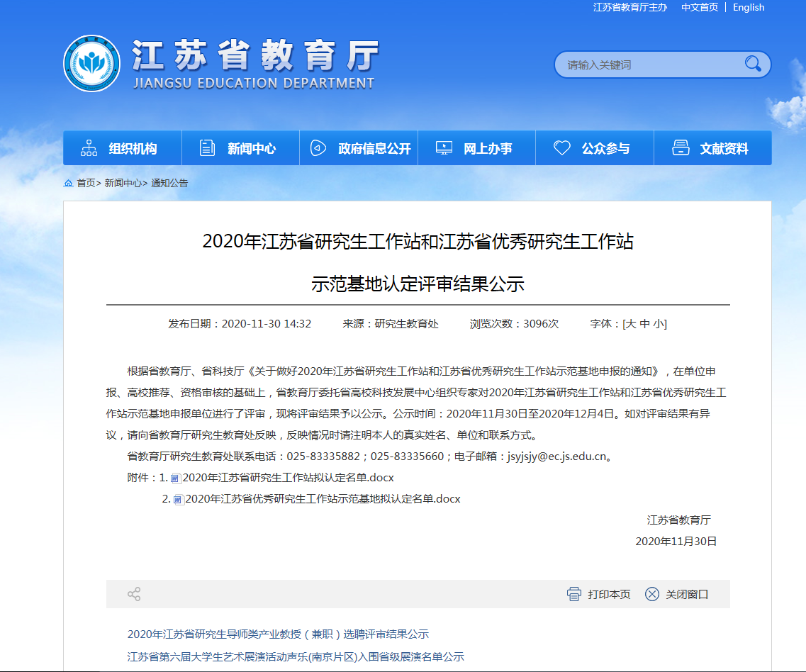Set font size to 小
Viewport: 806px width, 672px height.
click(659, 324)
